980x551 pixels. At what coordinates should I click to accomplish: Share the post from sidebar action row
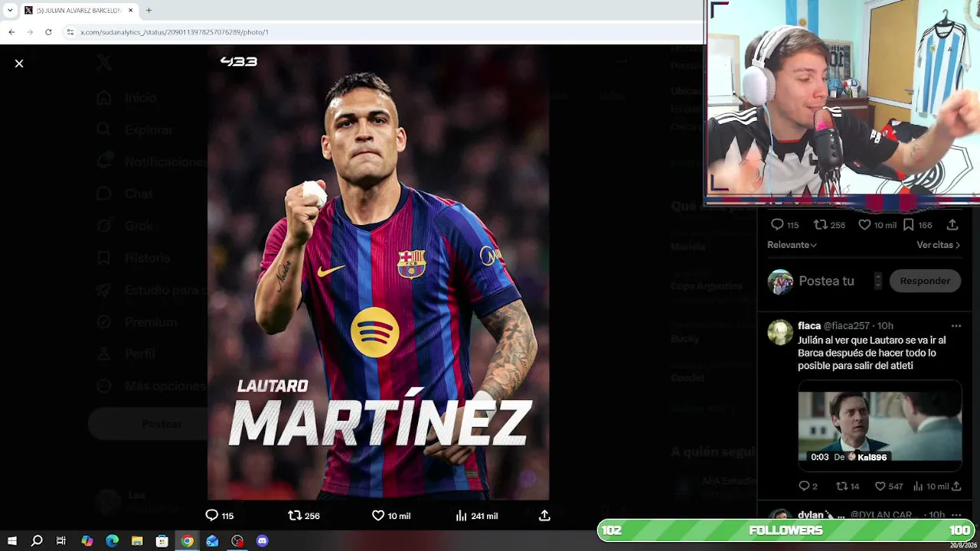952,225
